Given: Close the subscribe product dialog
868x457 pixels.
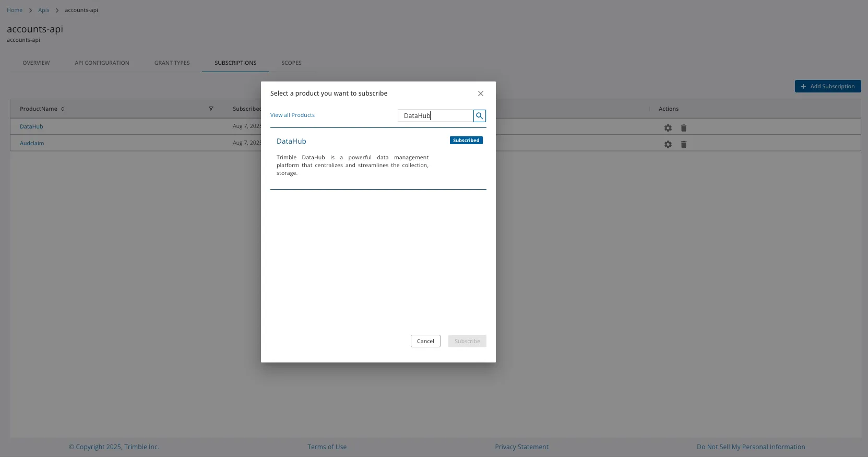Looking at the screenshot, I should coord(481,93).
